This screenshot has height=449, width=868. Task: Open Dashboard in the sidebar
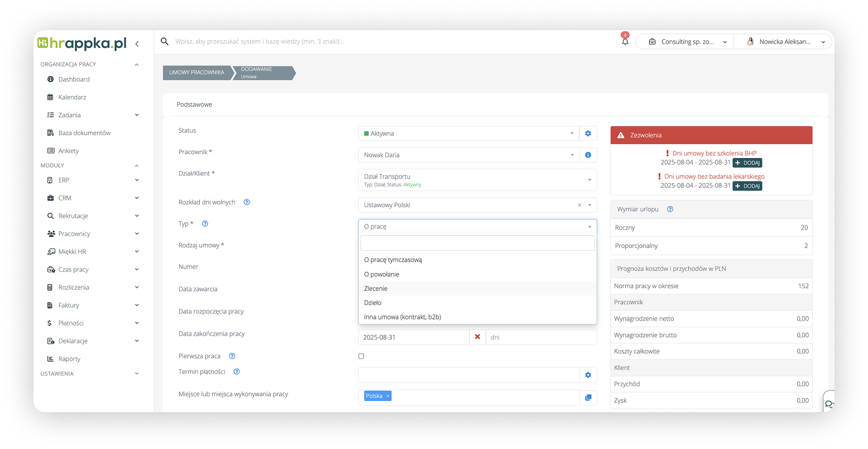coord(74,79)
